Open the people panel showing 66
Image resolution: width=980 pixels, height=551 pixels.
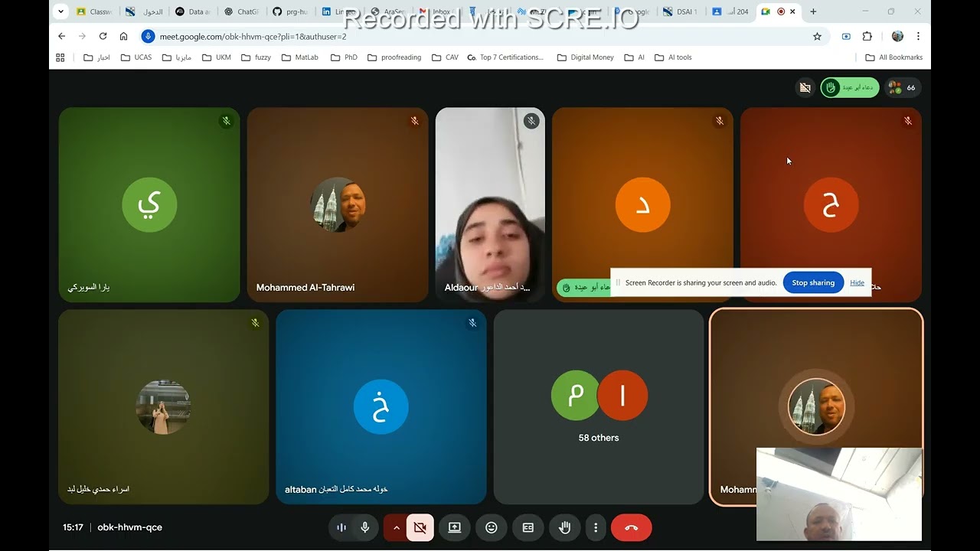903,87
